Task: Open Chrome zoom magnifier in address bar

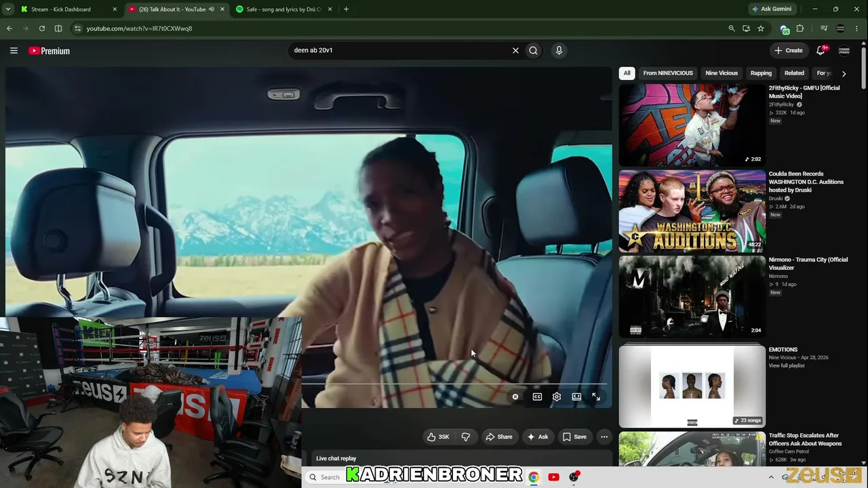Action: click(731, 28)
